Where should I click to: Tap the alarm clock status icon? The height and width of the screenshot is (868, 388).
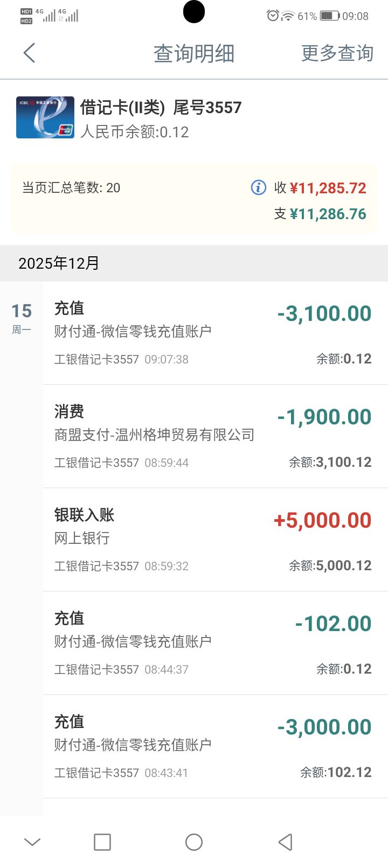(273, 16)
